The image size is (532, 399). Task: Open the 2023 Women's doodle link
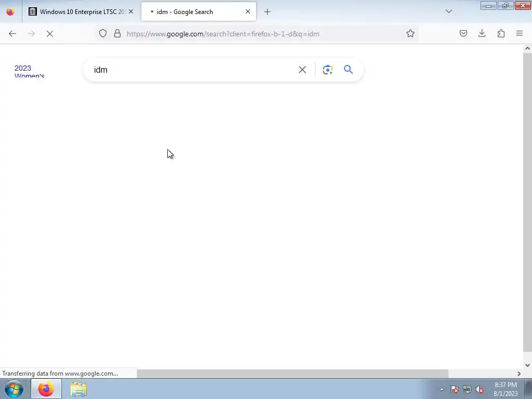(30, 72)
